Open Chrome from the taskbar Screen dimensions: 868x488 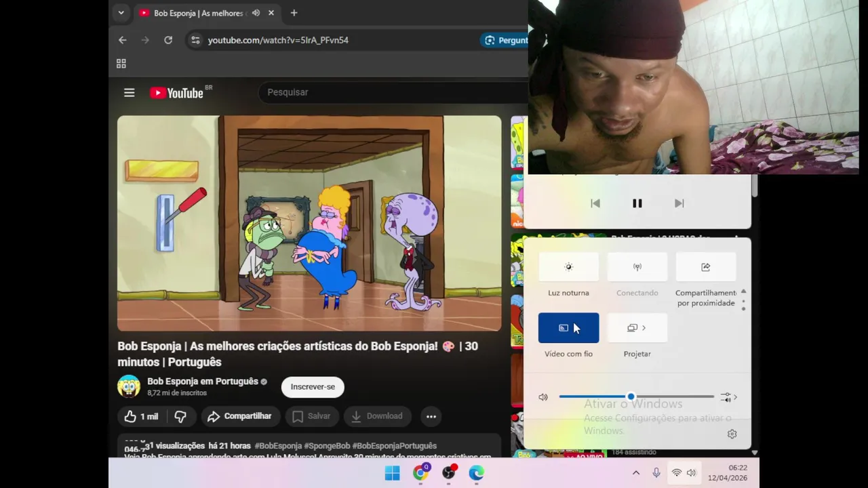tap(420, 473)
